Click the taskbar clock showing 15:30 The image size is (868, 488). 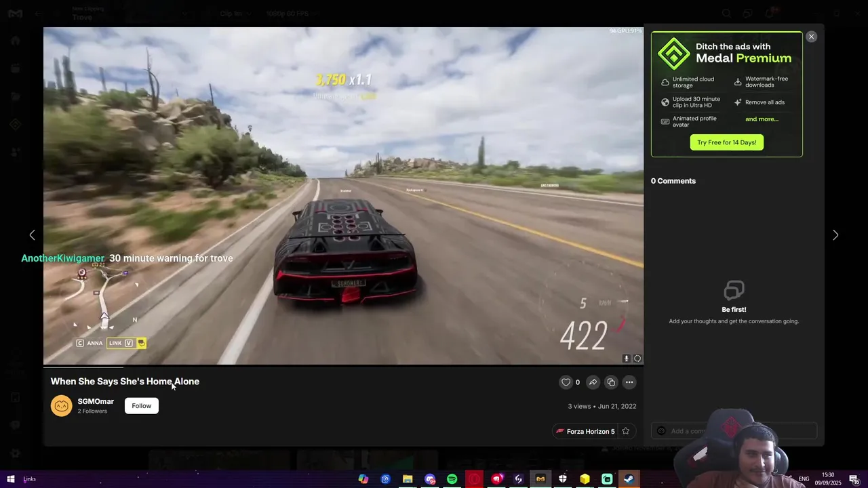pyautogui.click(x=829, y=479)
